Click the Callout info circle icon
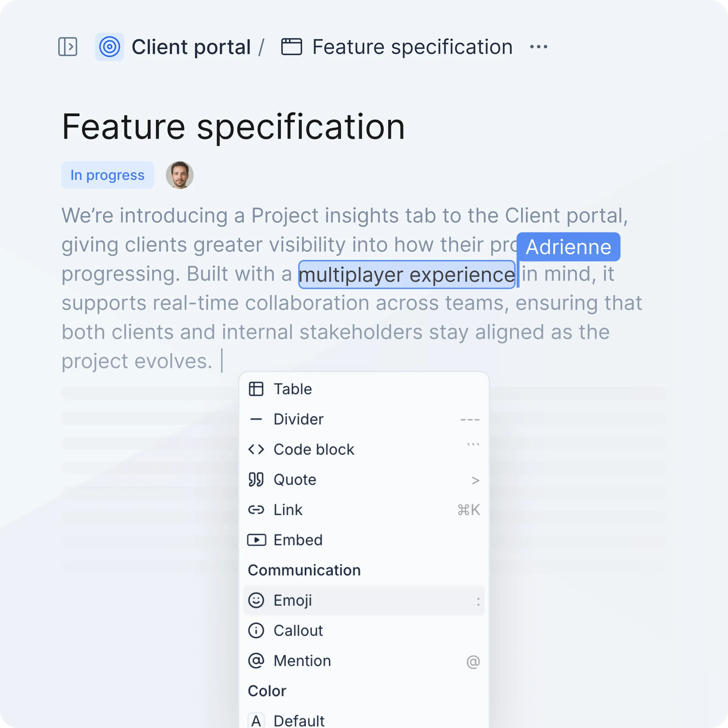This screenshot has height=728, width=728. point(256,630)
